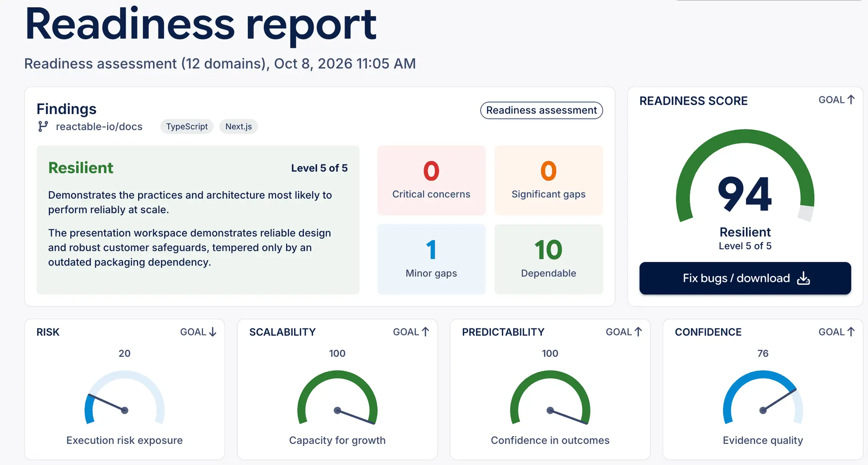Click the RISK card title
Viewport: 868px width, 465px height.
[48, 332]
